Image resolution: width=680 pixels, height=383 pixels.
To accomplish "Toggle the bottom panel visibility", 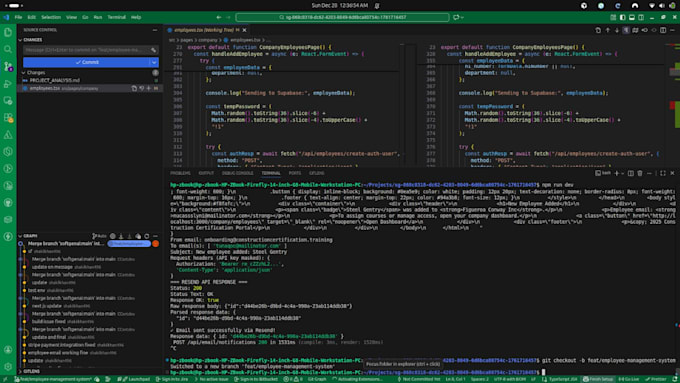I will click(x=632, y=17).
